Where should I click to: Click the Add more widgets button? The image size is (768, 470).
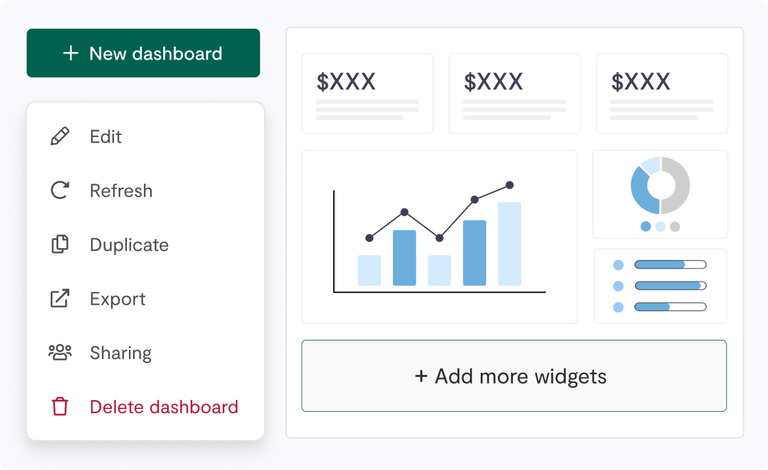(514, 376)
